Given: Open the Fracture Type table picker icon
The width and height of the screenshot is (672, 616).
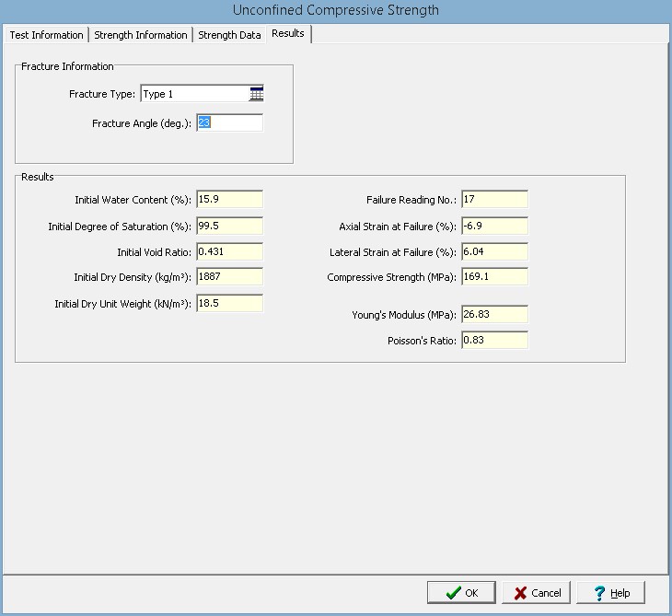Looking at the screenshot, I should pyautogui.click(x=256, y=94).
